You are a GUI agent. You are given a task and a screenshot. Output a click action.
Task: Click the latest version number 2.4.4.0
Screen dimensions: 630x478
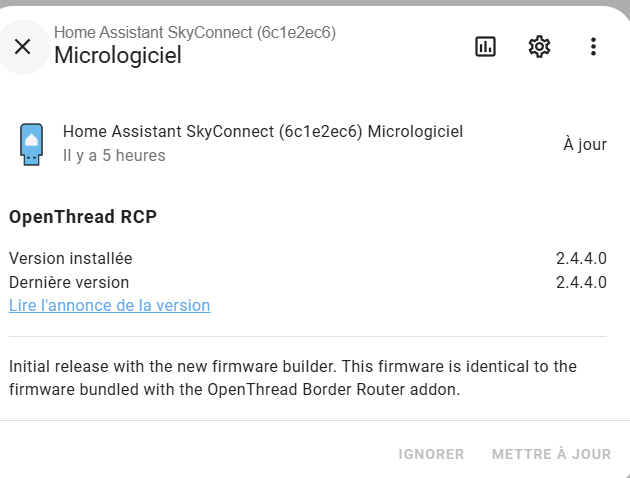point(581,282)
